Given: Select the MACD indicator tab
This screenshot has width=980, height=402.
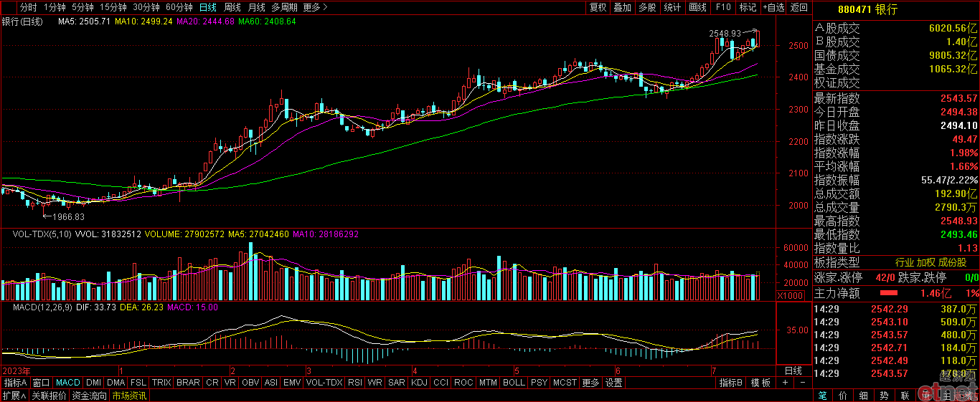Looking at the screenshot, I should [x=68, y=383].
